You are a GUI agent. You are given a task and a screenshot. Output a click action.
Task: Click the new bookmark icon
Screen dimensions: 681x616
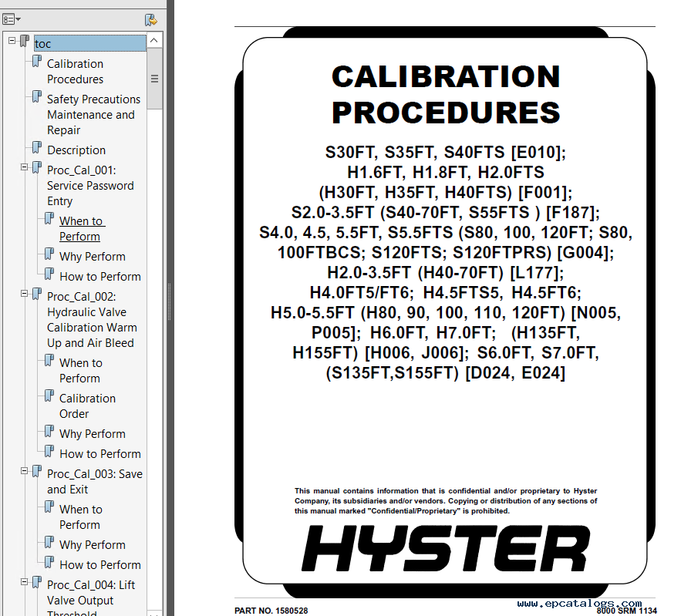tap(150, 19)
